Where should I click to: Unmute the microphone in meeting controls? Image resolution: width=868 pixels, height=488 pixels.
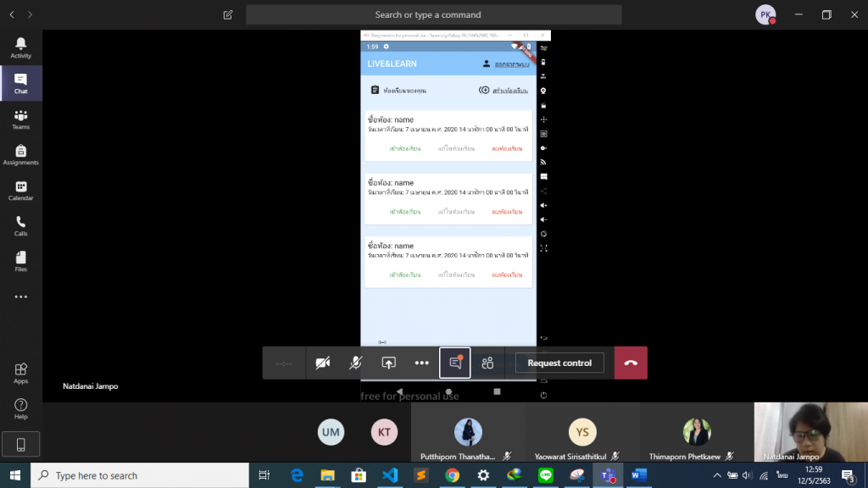(x=356, y=363)
